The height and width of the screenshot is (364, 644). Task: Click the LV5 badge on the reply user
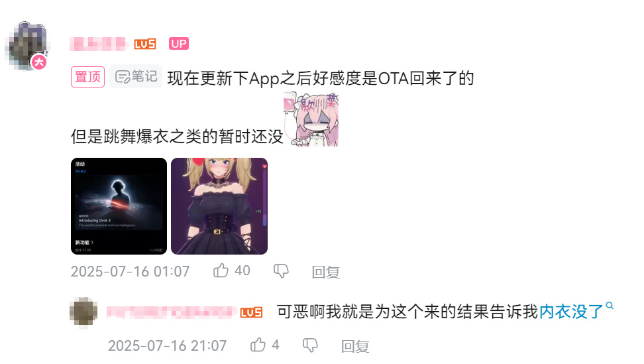tap(251, 313)
